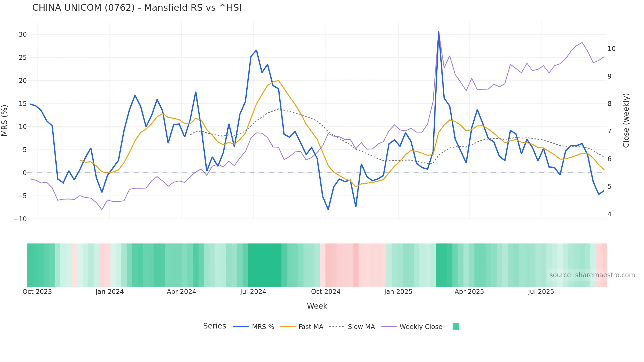This screenshot has width=644, height=362.
Task: Click the 'Series' legend title
Action: tap(214, 326)
